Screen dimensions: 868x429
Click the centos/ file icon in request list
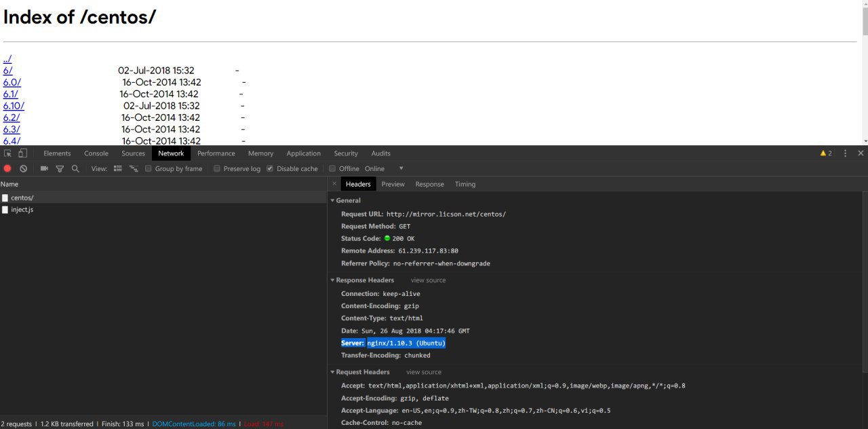click(5, 198)
